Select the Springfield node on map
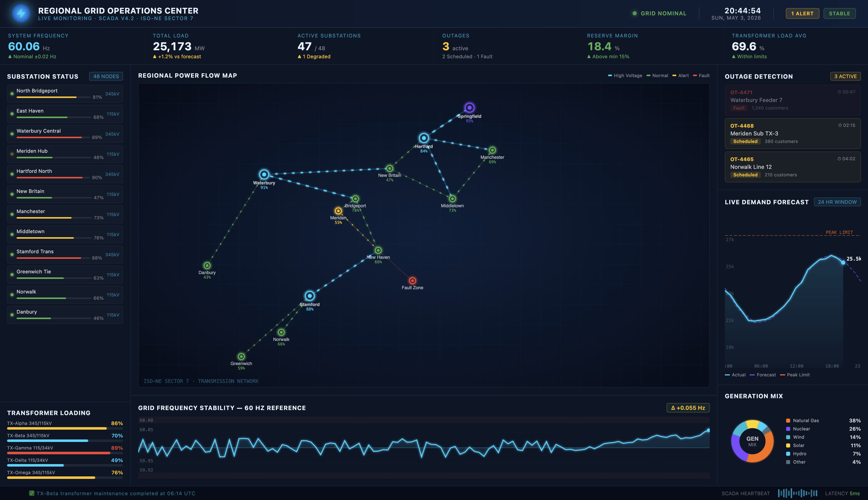The height and width of the screenshot is (500, 868). coord(469,108)
